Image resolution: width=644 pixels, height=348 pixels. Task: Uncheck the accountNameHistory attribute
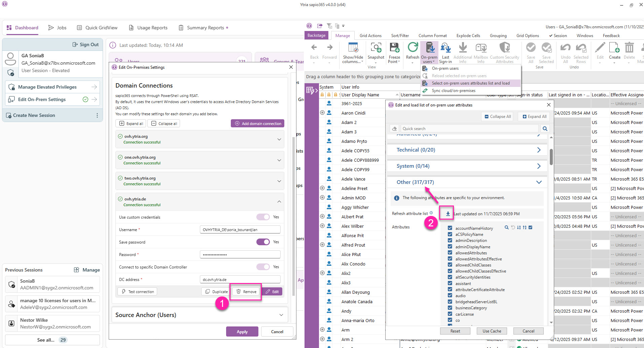click(x=450, y=228)
